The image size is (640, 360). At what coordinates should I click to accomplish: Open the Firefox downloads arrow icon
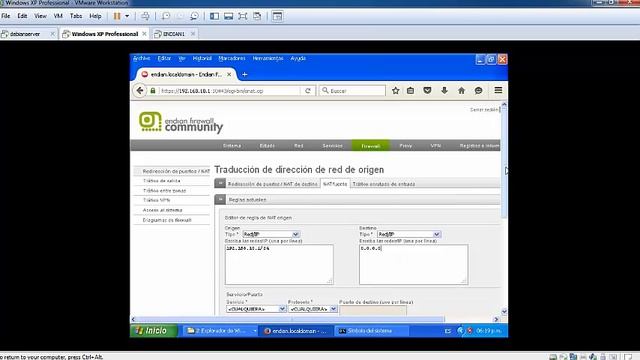click(444, 91)
